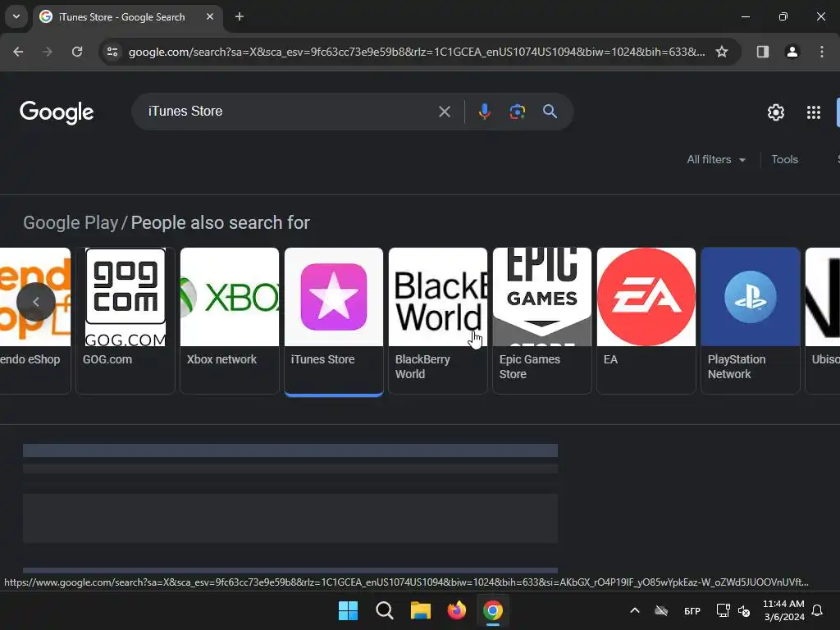Open clock and calendar 11:44 AM
The image size is (840, 630).
click(783, 610)
